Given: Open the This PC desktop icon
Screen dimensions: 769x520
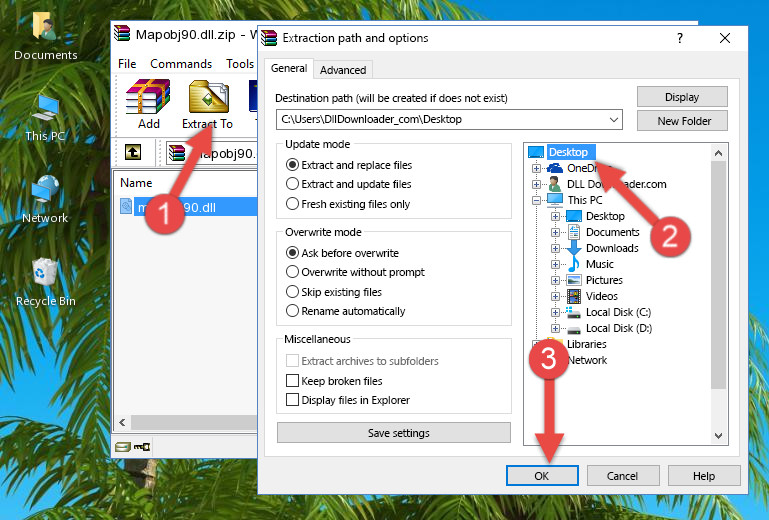Looking at the screenshot, I should [45, 118].
